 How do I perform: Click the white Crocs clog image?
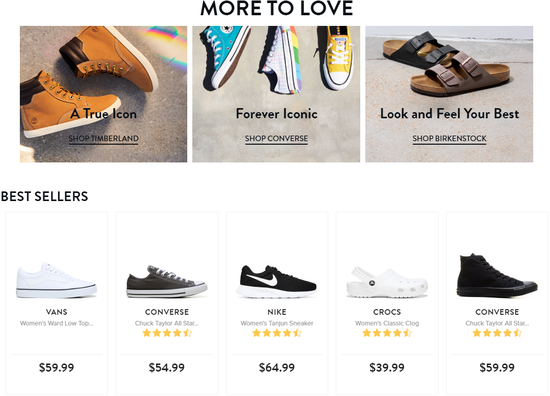(x=387, y=282)
